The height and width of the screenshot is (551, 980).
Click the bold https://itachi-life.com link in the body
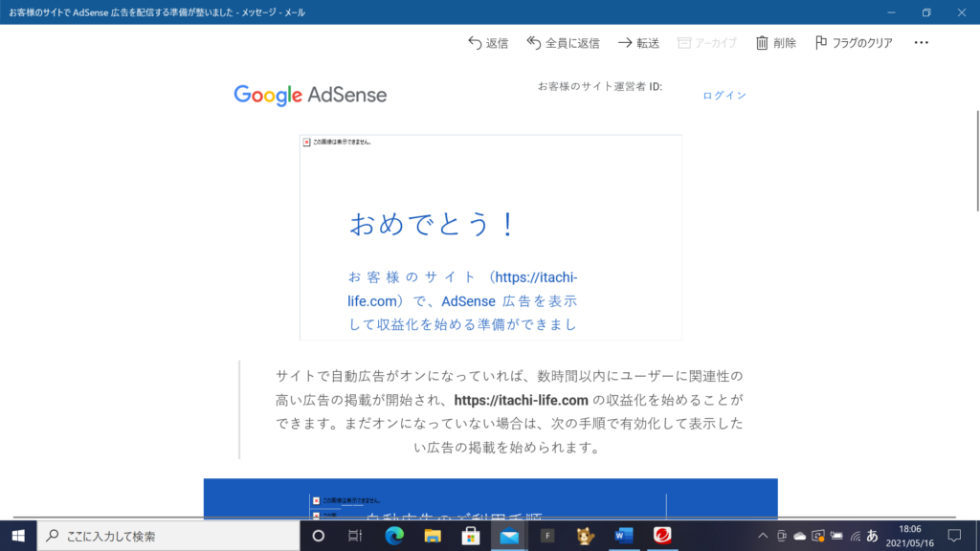coord(522,400)
